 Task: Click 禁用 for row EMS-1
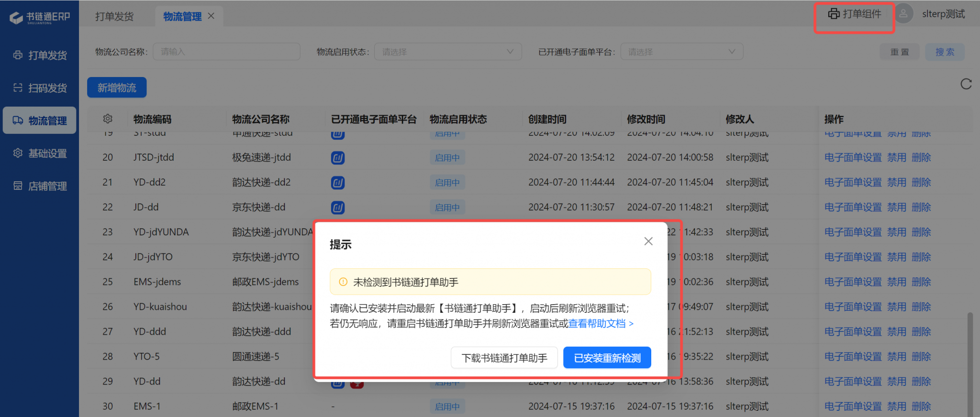897,406
